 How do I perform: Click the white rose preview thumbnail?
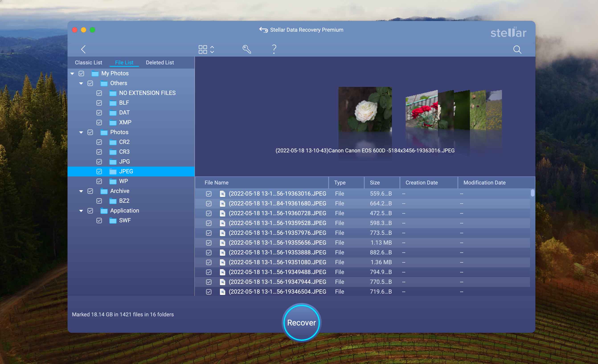pyautogui.click(x=365, y=109)
